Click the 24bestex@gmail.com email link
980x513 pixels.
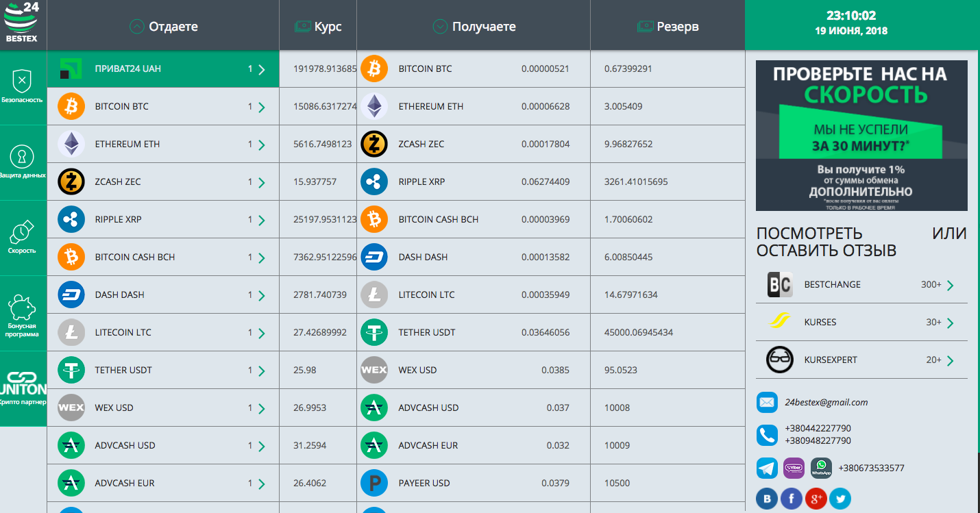pyautogui.click(x=826, y=402)
